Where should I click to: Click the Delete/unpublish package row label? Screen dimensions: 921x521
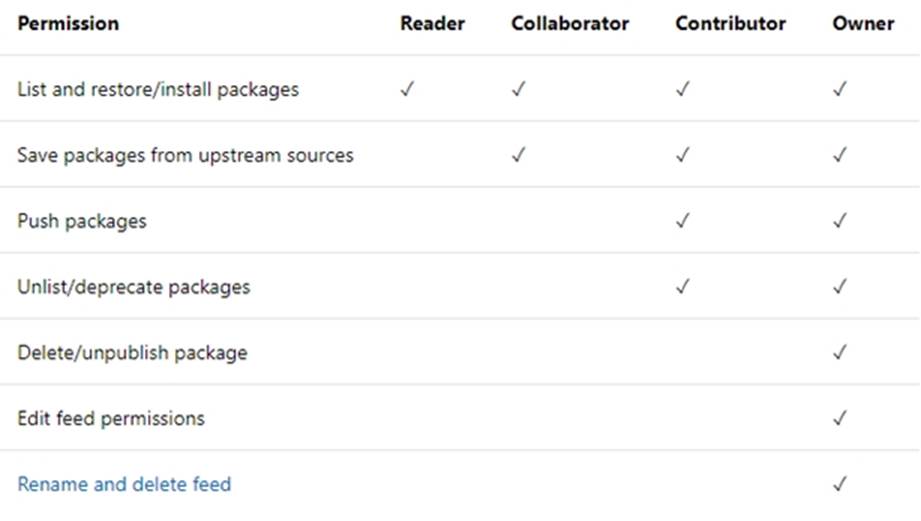pos(132,353)
